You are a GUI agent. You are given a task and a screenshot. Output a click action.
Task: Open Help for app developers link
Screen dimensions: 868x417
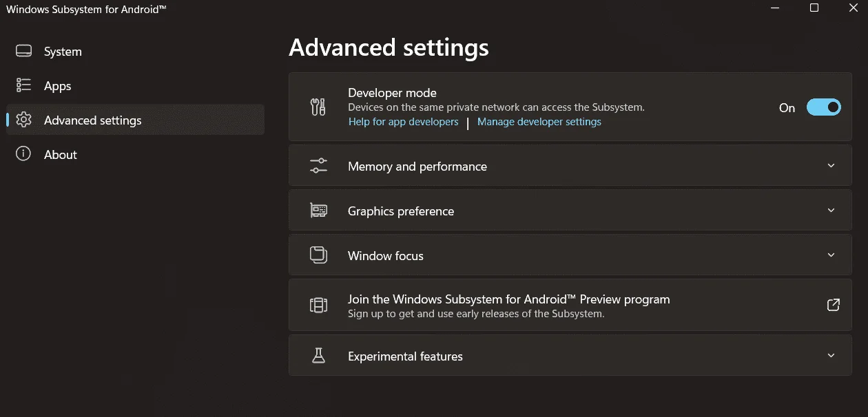(x=403, y=122)
